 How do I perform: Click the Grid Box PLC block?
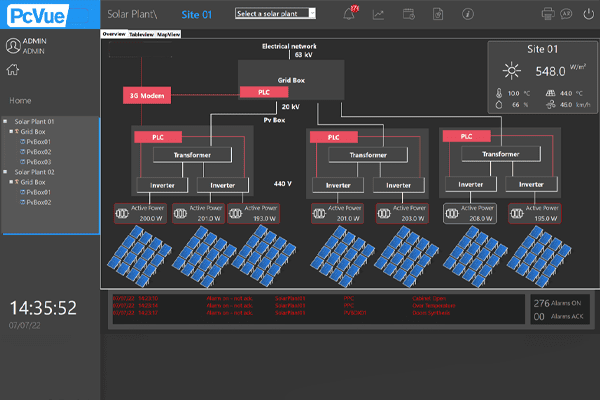[x=265, y=91]
